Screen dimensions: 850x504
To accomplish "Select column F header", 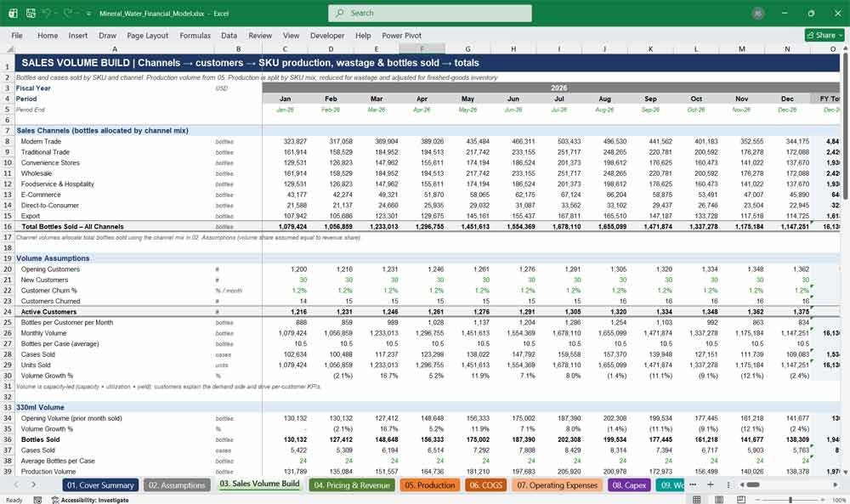I will pos(422,48).
